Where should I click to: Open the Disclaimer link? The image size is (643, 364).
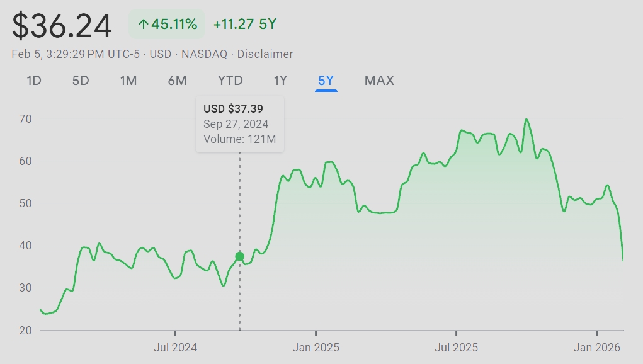click(265, 54)
